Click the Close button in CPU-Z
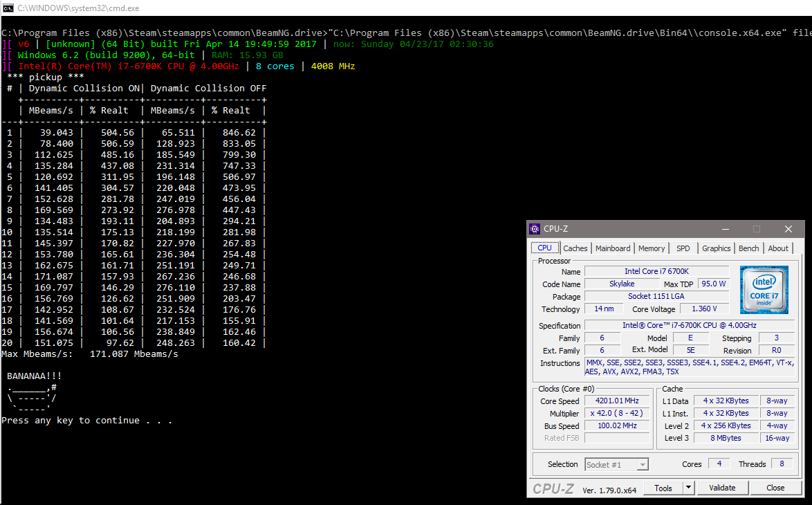812x505 pixels. click(x=775, y=488)
